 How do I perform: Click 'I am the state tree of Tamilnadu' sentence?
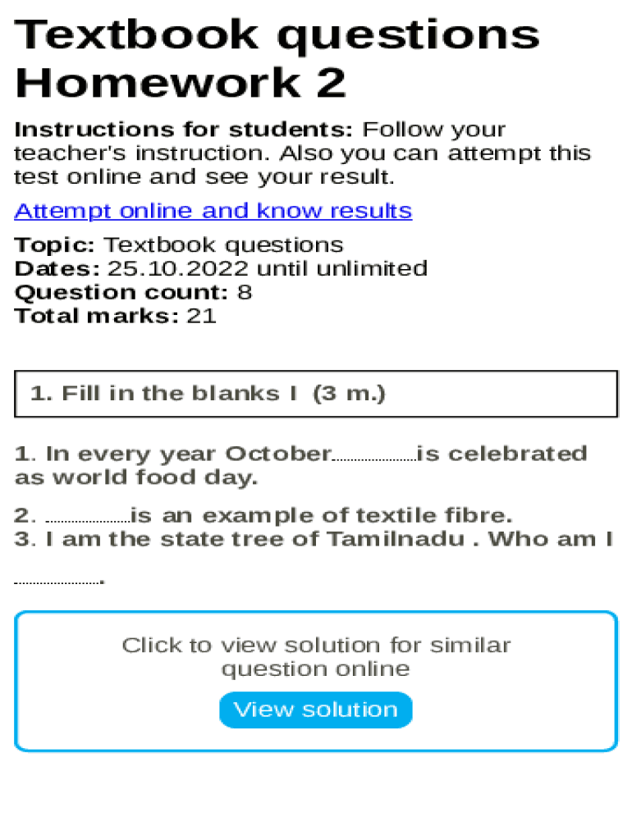coord(258,540)
